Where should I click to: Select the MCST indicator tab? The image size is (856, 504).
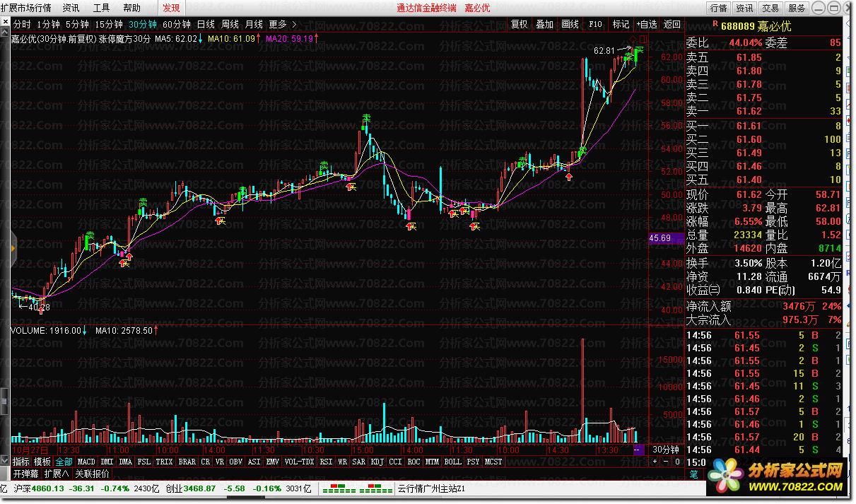pos(493,462)
